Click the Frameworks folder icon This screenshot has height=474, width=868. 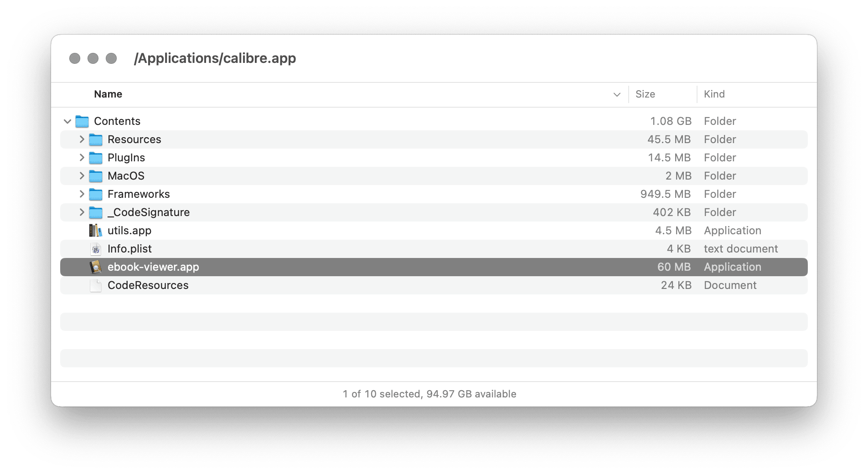(x=96, y=194)
